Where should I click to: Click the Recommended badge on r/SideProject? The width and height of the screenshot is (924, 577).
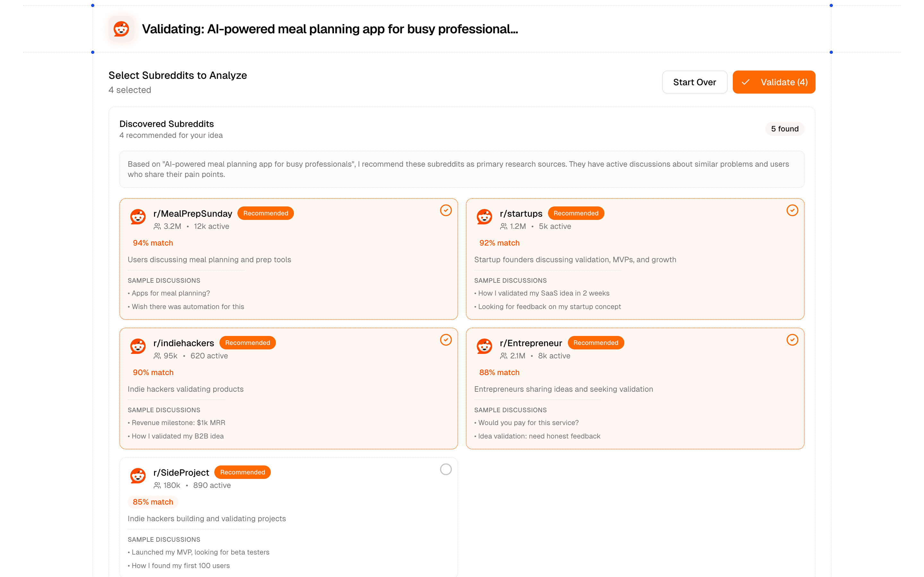click(x=242, y=472)
